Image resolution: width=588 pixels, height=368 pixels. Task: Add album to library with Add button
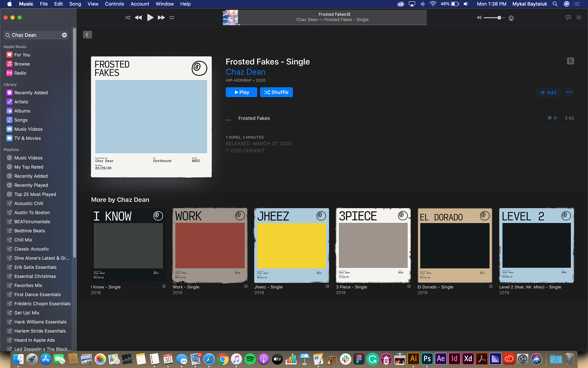tap(548, 92)
